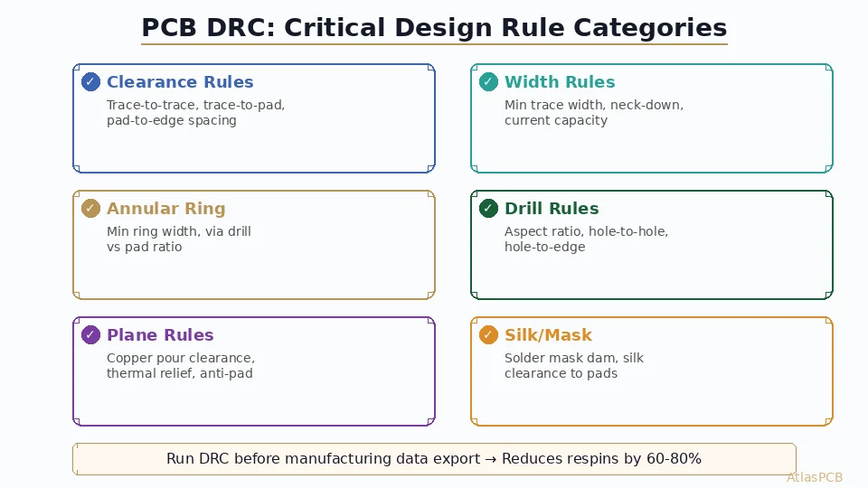Click the text 'current capacity'
The width and height of the screenshot is (868, 488).
pyautogui.click(x=556, y=120)
